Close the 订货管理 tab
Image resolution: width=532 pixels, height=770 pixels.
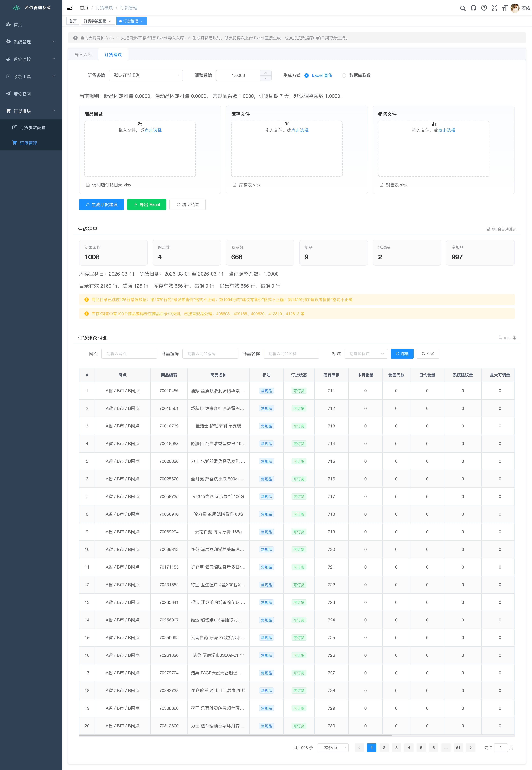point(142,21)
